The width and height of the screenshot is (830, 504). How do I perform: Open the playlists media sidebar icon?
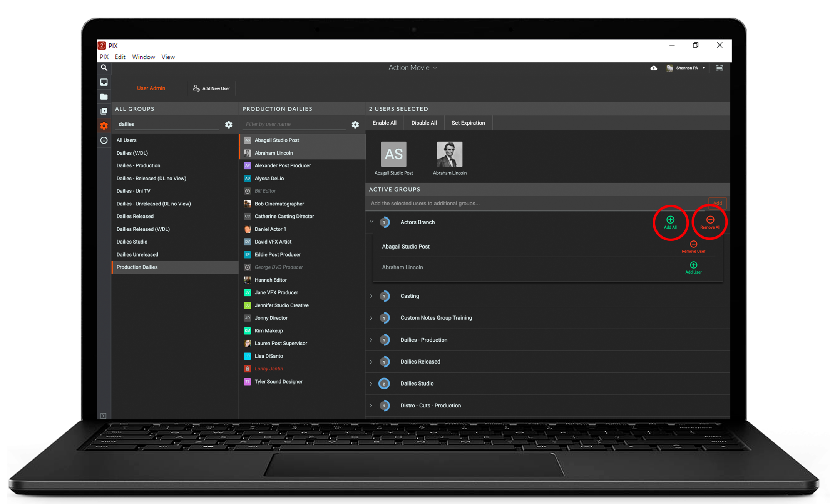coord(104,111)
